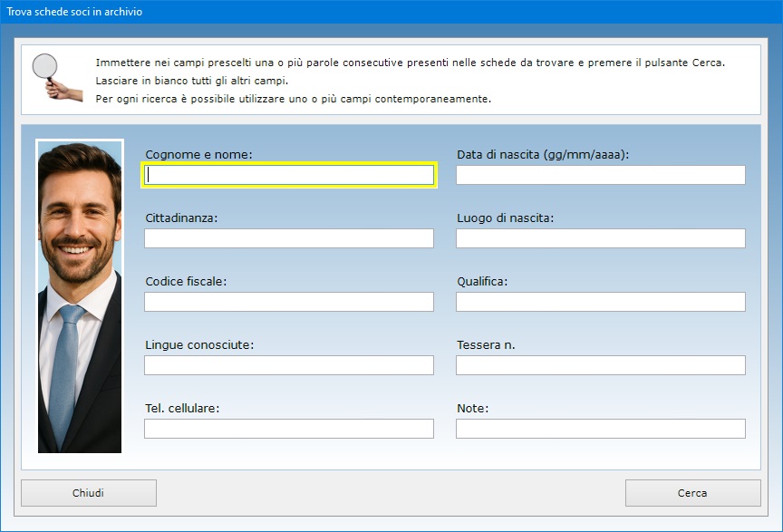Click into the Luogo di nascita field
The height and width of the screenshot is (532, 783).
pyautogui.click(x=600, y=238)
